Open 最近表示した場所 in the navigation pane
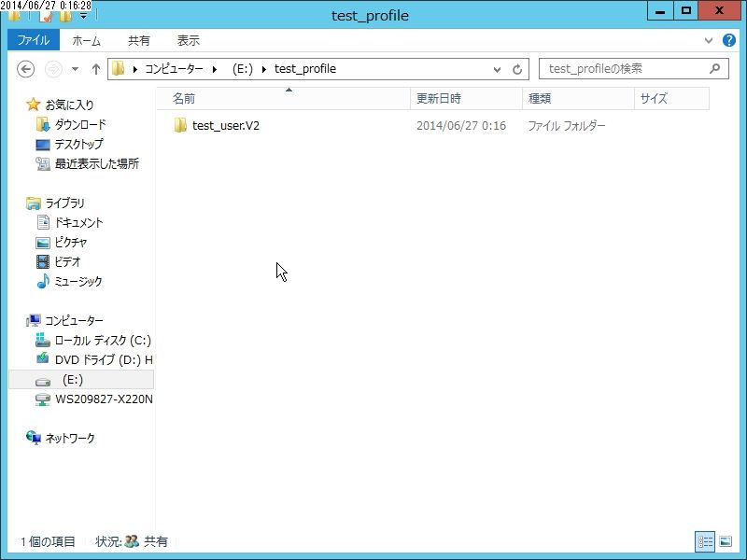Screen dimensions: 747x560 pos(97,164)
